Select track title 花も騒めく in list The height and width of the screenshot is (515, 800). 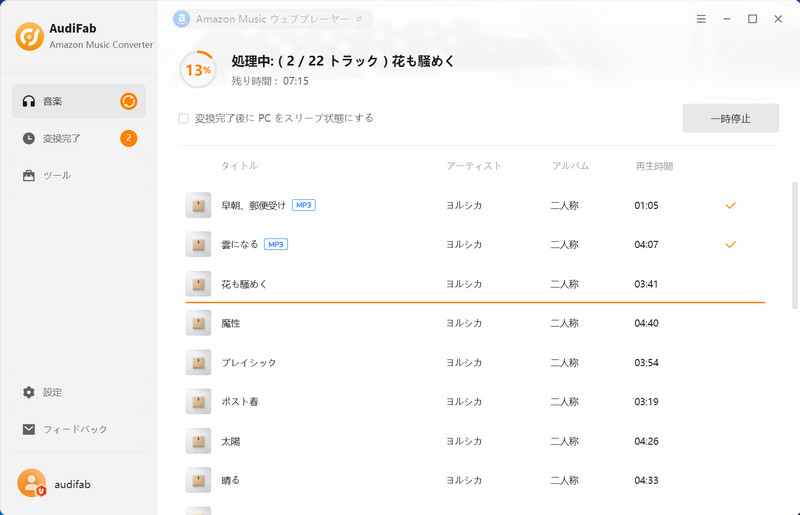[x=244, y=284]
